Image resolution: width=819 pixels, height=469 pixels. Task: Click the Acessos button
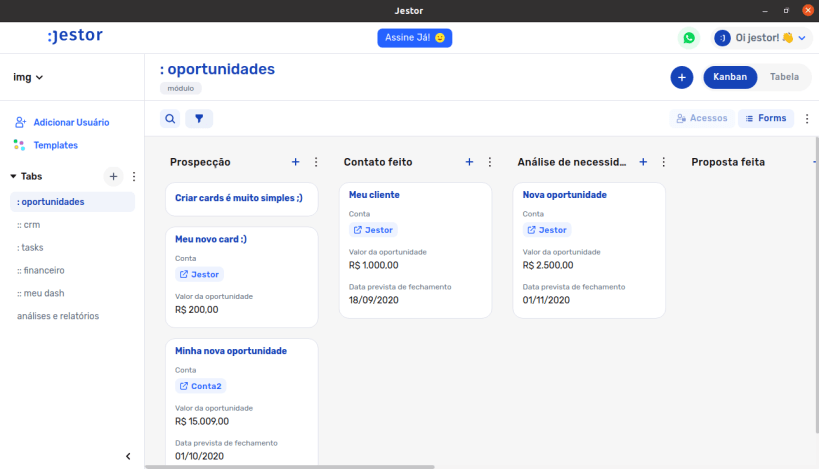(702, 119)
